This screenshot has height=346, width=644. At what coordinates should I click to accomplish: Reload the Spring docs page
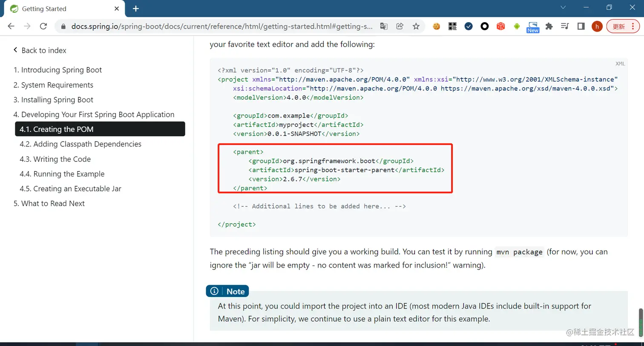click(x=43, y=26)
